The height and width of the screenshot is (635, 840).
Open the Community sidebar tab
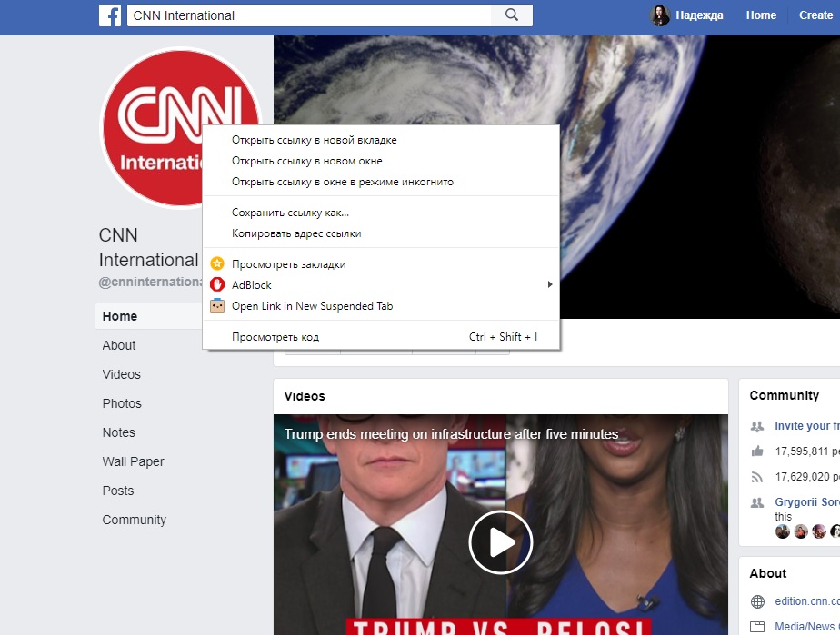click(135, 520)
